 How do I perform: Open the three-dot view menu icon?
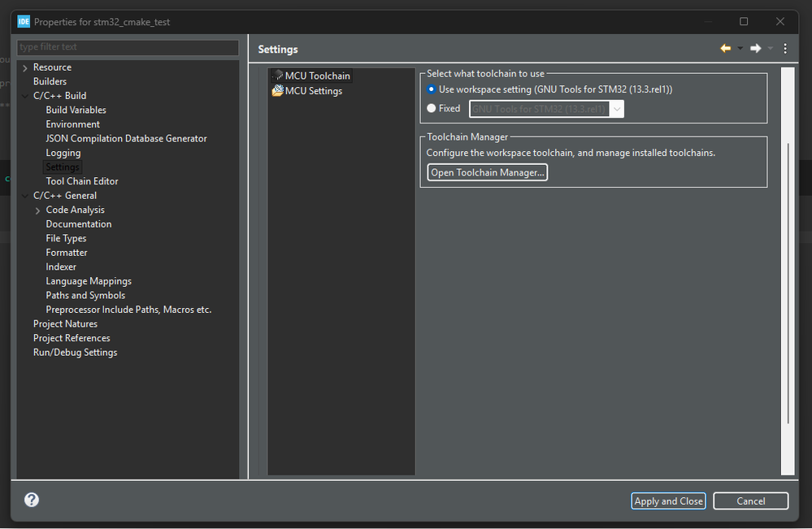pos(785,48)
